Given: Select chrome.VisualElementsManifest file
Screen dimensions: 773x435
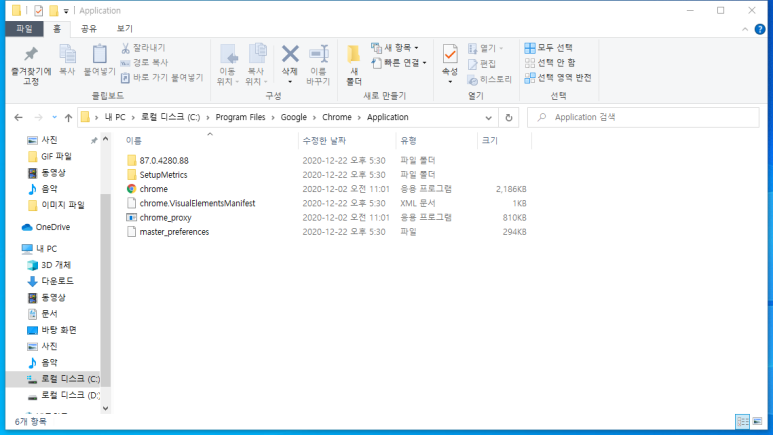Looking at the screenshot, I should coord(197,203).
